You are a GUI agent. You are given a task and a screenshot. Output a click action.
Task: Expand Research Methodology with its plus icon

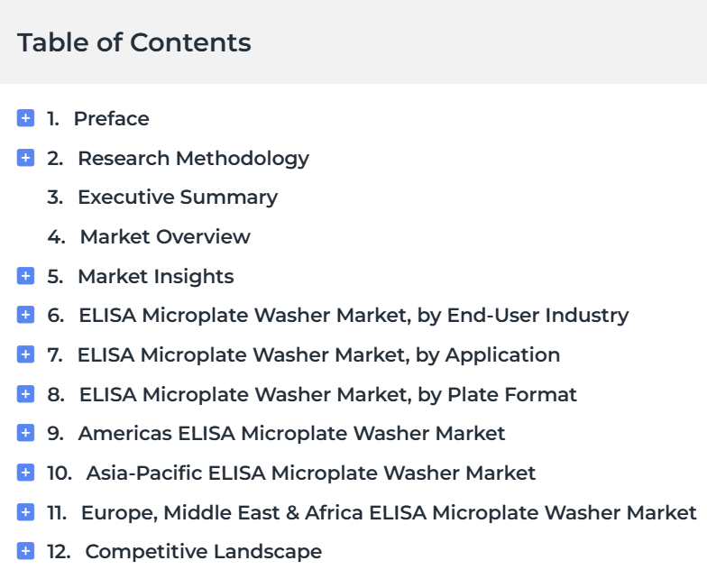pos(25,158)
